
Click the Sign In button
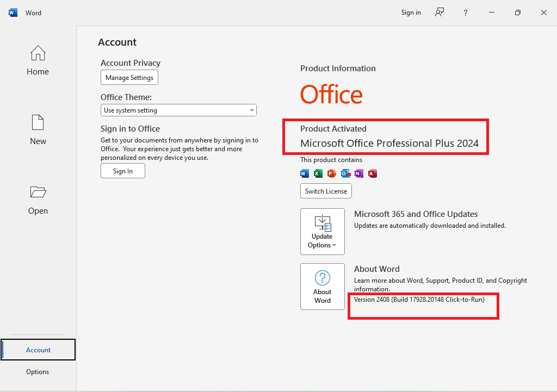click(x=123, y=171)
